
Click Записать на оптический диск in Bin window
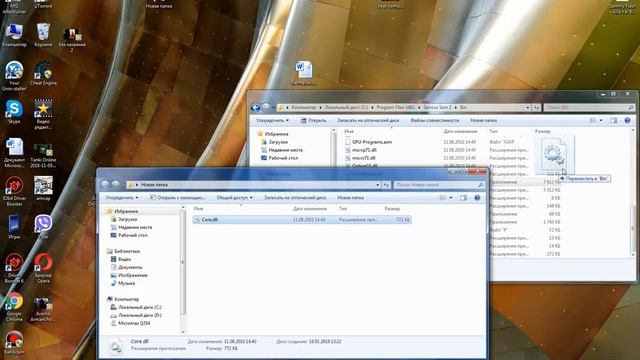point(368,120)
